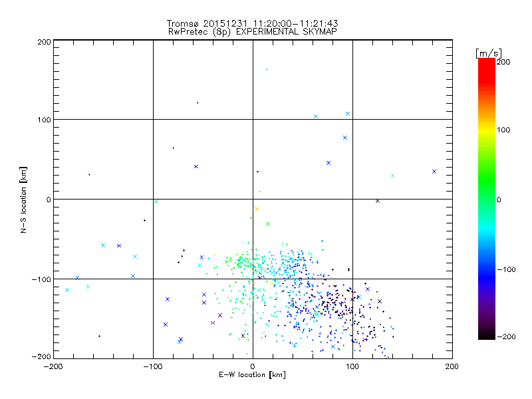The height and width of the screenshot is (399, 532).
Task: Click the green dot near top center of skymap
Action: (267, 70)
